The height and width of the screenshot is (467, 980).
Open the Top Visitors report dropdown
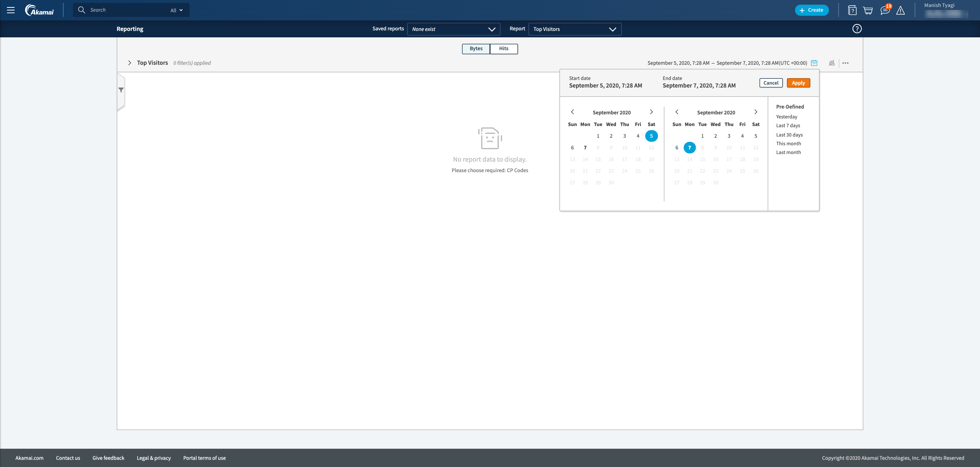click(575, 29)
